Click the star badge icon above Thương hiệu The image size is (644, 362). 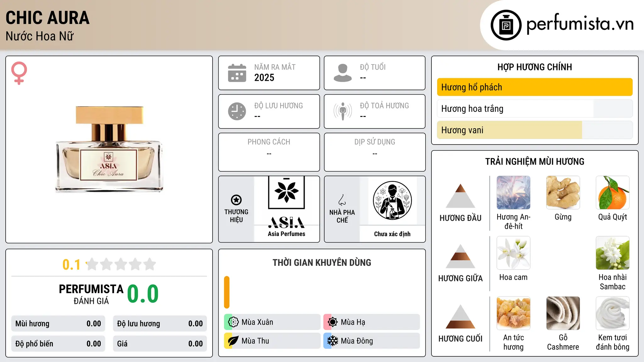[x=236, y=200]
